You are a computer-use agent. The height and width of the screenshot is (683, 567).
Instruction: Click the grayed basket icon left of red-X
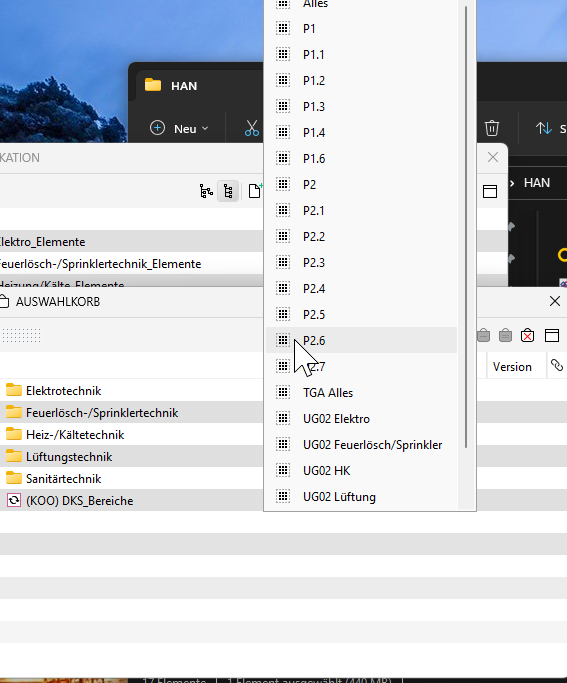point(506,335)
